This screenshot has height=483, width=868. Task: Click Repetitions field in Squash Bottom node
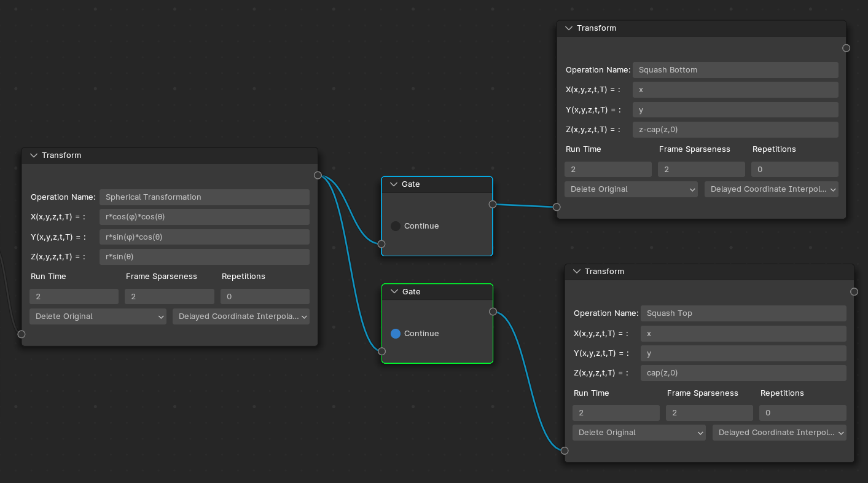tap(795, 170)
